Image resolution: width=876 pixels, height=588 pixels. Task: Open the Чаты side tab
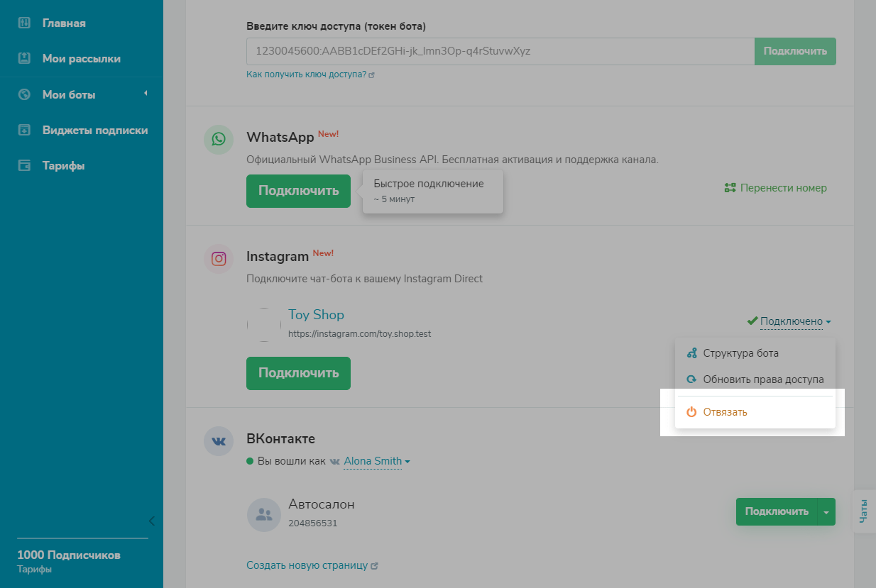[x=863, y=511]
